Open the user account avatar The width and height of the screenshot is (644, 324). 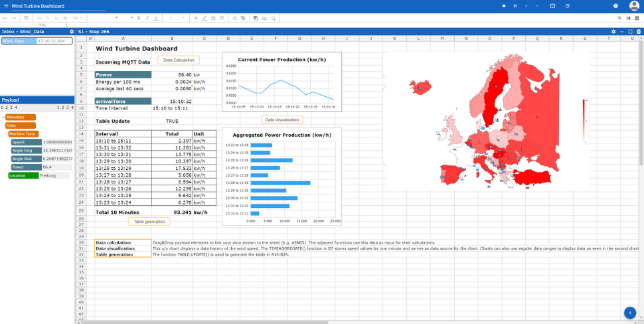click(634, 6)
